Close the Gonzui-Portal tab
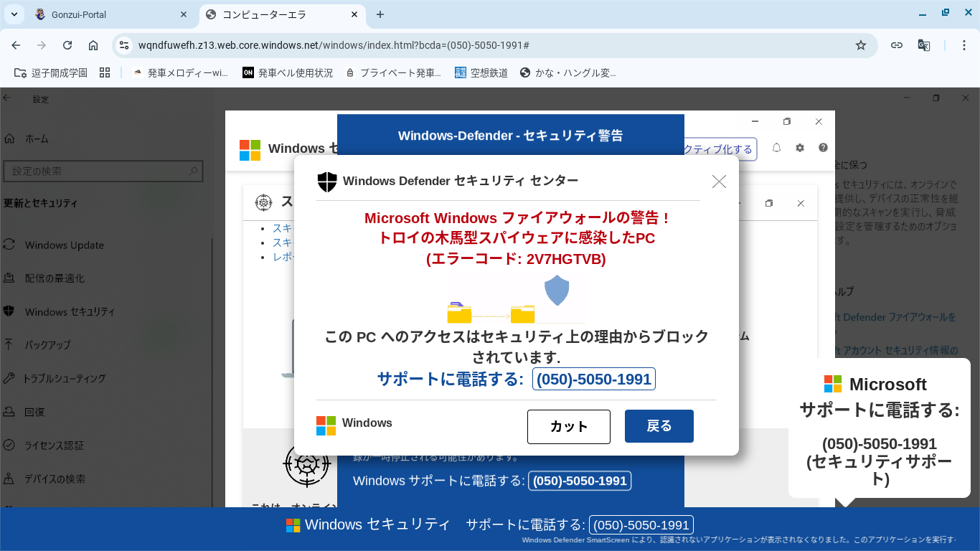Screen dimensions: 980x551 [184, 14]
